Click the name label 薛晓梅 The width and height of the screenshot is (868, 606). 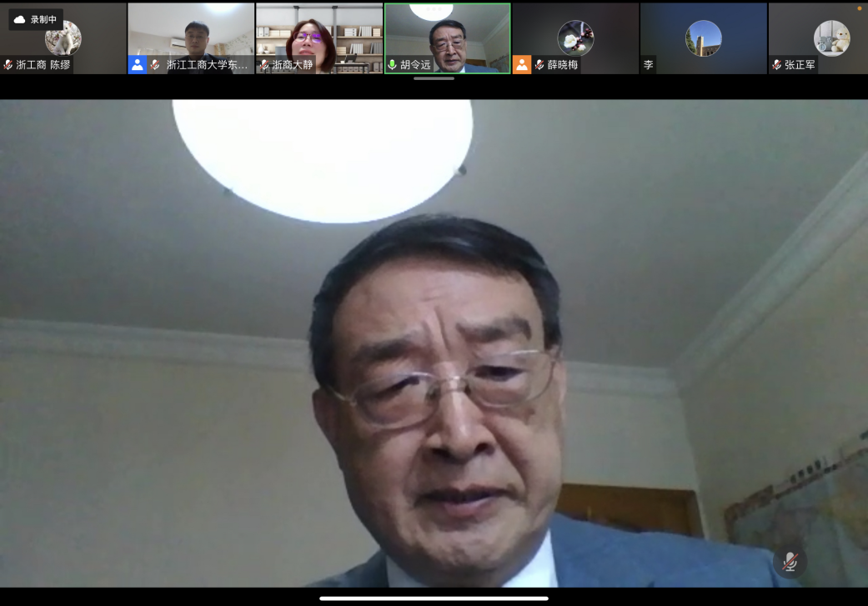point(563,65)
